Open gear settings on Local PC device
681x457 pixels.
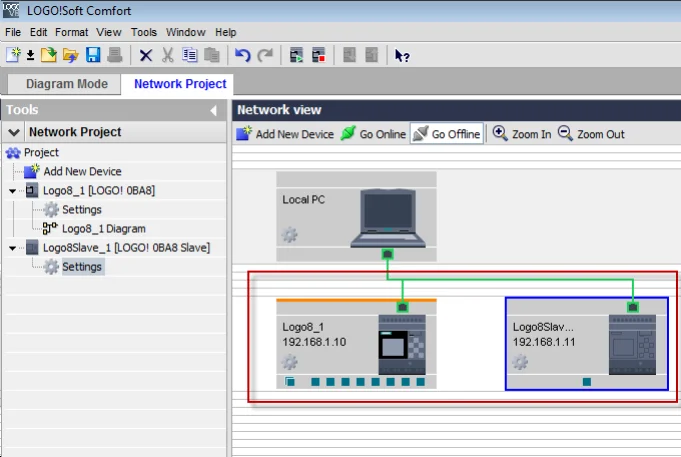click(290, 235)
